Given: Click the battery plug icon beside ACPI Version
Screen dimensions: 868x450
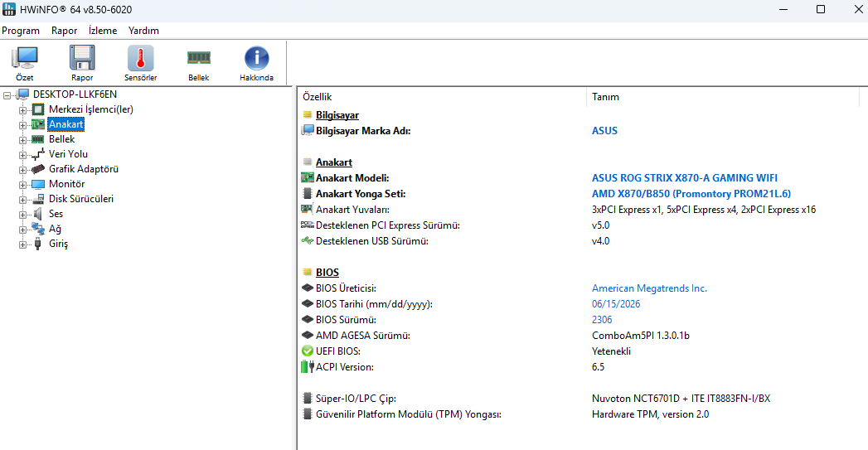Looking at the screenshot, I should click(x=308, y=366).
